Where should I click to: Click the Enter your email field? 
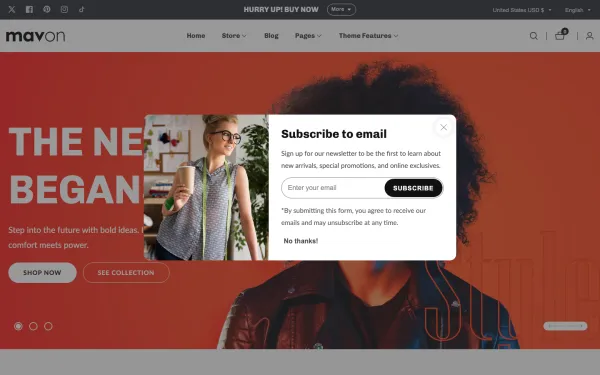(x=333, y=188)
